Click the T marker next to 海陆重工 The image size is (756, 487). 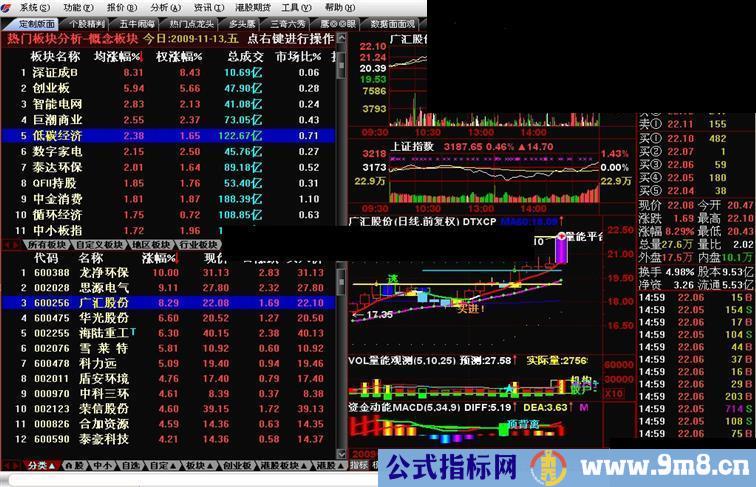pos(131,333)
